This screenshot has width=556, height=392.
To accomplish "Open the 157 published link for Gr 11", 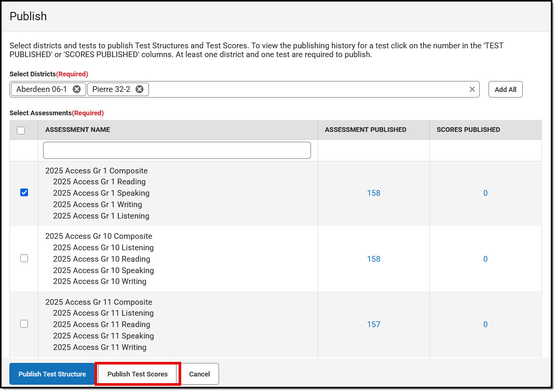I will click(373, 324).
